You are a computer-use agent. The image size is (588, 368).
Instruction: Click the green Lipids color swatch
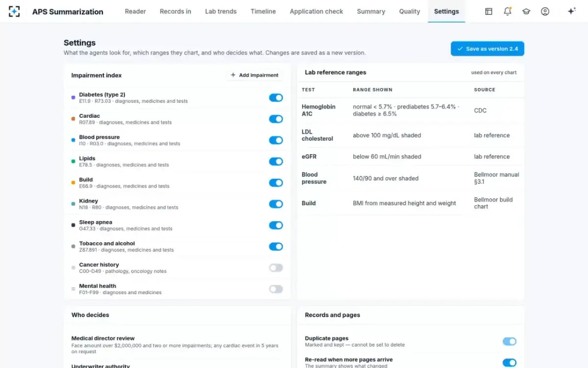coord(73,161)
